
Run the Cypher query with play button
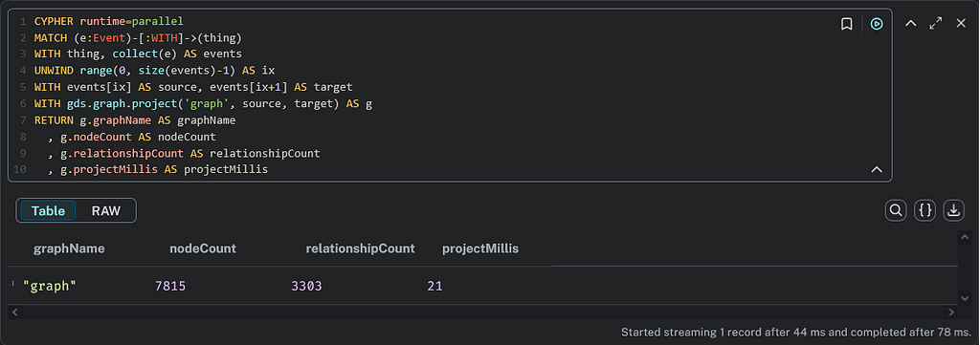pyautogui.click(x=877, y=24)
